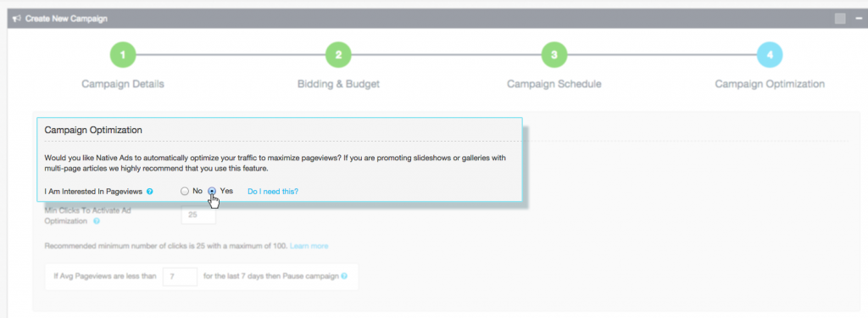Click the step 3 Campaign Schedule circle

(x=554, y=55)
